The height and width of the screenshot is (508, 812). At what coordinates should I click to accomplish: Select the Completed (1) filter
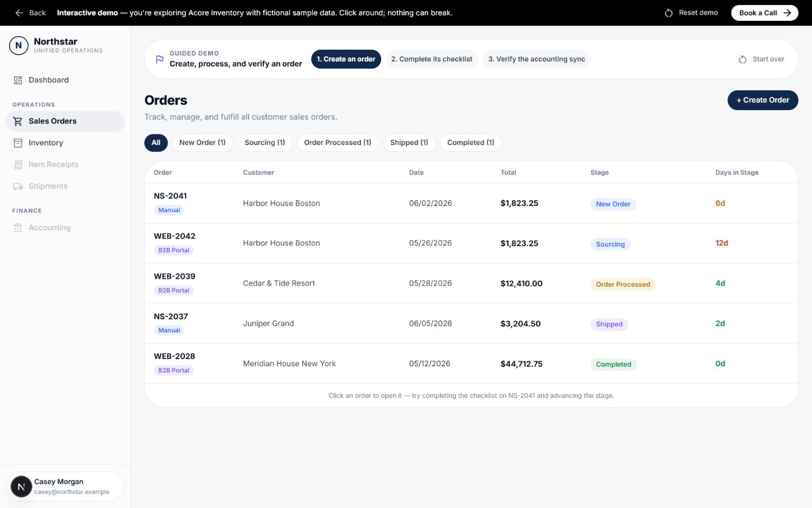[471, 143]
